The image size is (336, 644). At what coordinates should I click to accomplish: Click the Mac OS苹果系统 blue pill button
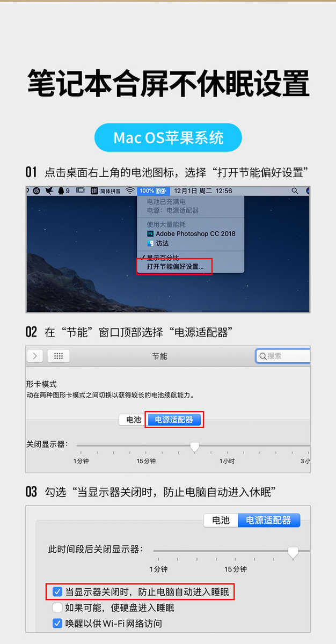click(x=168, y=138)
